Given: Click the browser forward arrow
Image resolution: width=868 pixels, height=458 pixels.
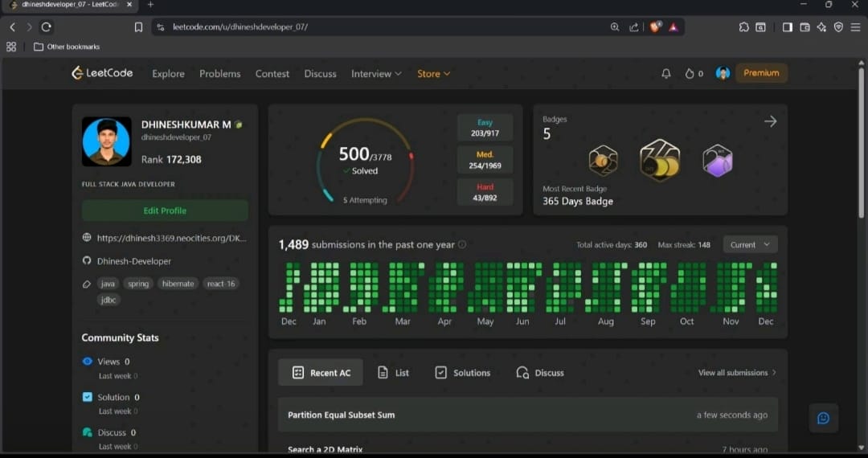Looking at the screenshot, I should pyautogui.click(x=30, y=27).
